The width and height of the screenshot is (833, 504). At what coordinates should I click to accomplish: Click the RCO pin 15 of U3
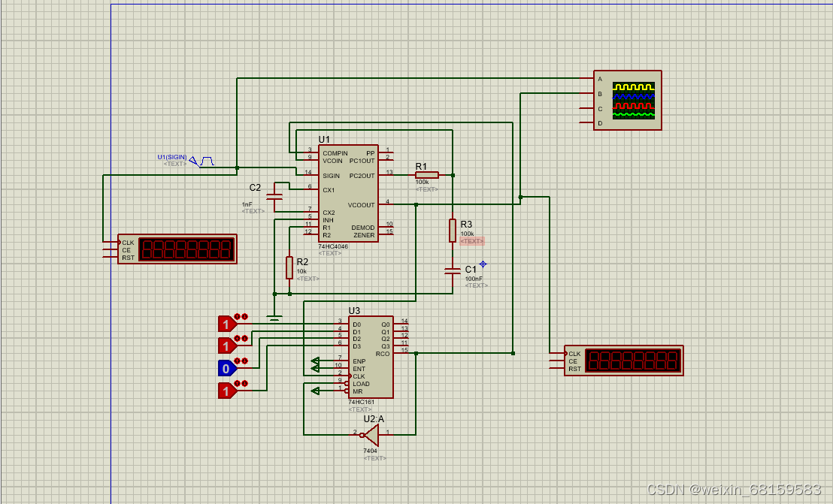(401, 353)
